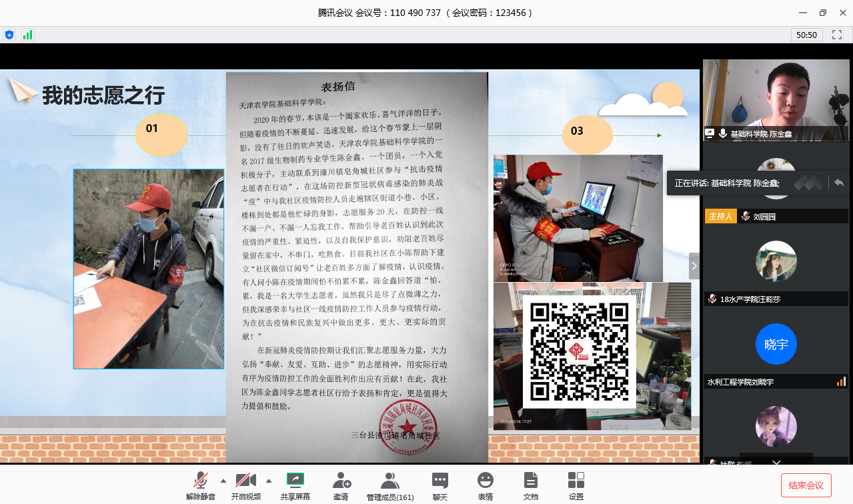Select 晓宇 participant avatar tile
Viewport: 853px width, 504px height.
(x=776, y=344)
